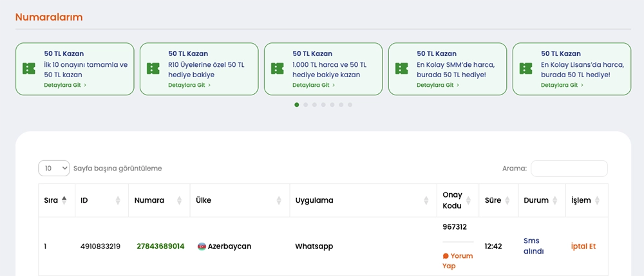Click ticket icon in first 50 TL Kazan card
Viewport: 644px width, 276px height.
pyautogui.click(x=28, y=68)
